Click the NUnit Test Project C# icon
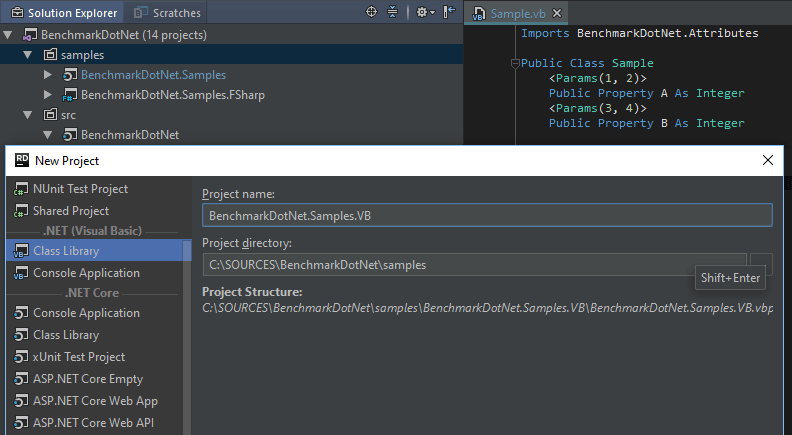This screenshot has width=792, height=435. coord(21,189)
